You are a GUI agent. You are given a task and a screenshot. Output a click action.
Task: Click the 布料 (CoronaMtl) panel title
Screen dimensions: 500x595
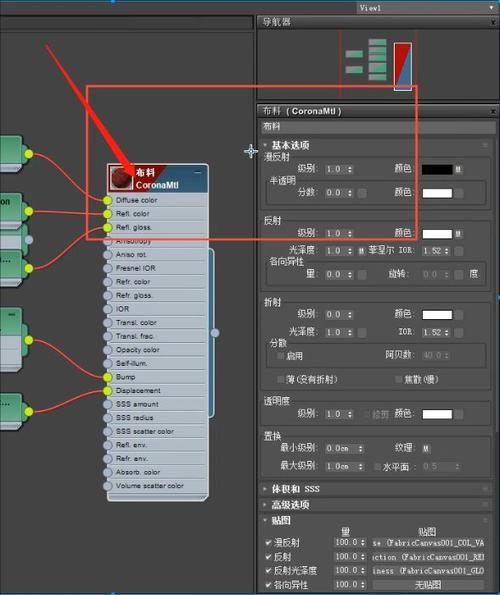302,111
